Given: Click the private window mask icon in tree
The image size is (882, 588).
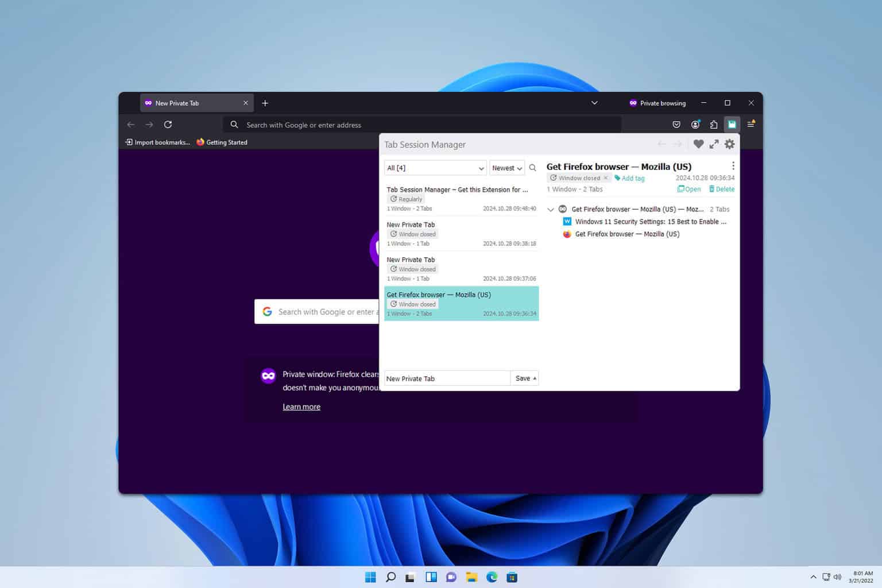Looking at the screenshot, I should click(563, 209).
